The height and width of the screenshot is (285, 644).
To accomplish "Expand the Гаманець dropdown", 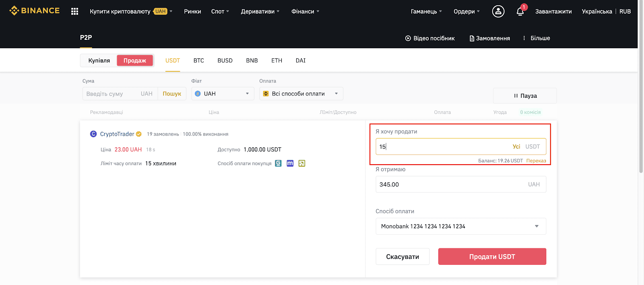I will pyautogui.click(x=426, y=11).
